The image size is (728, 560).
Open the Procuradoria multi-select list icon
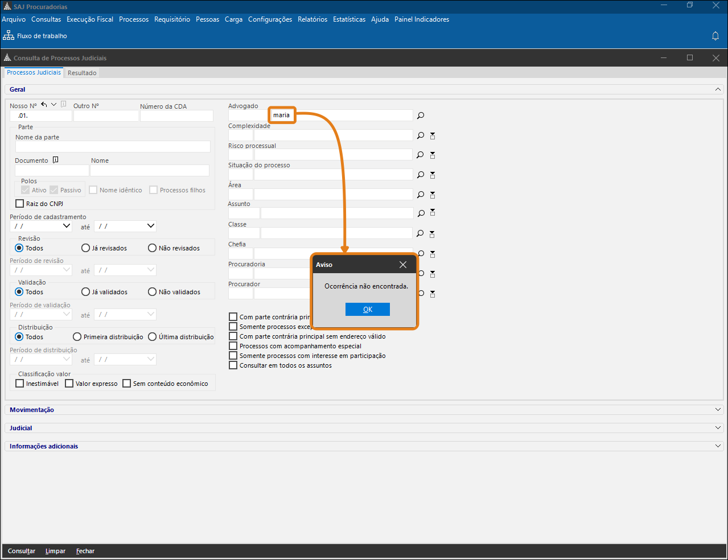tap(433, 274)
